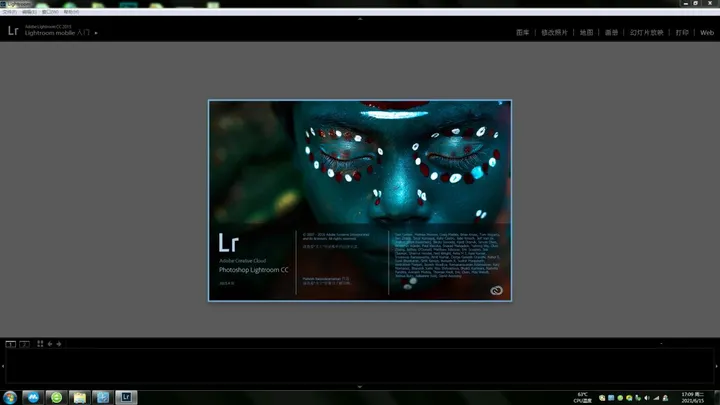Open the Windows Explorer folder in the taskbar
This screenshot has height=405, width=720.
coord(80,397)
